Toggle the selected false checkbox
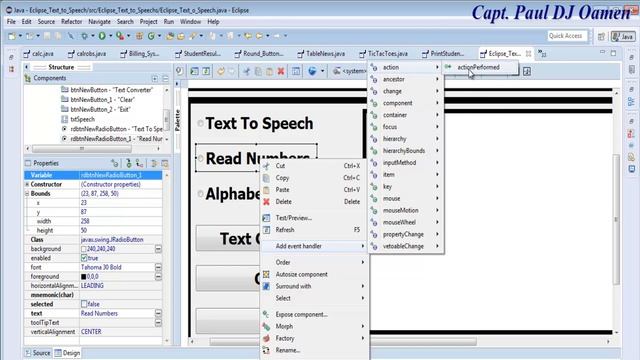640x360 pixels. [84, 304]
